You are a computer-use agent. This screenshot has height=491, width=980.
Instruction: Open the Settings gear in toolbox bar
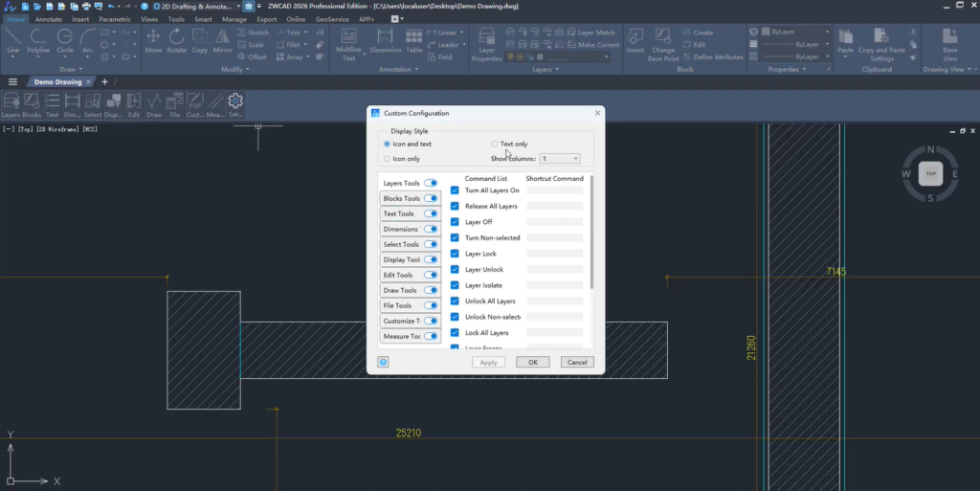point(235,105)
